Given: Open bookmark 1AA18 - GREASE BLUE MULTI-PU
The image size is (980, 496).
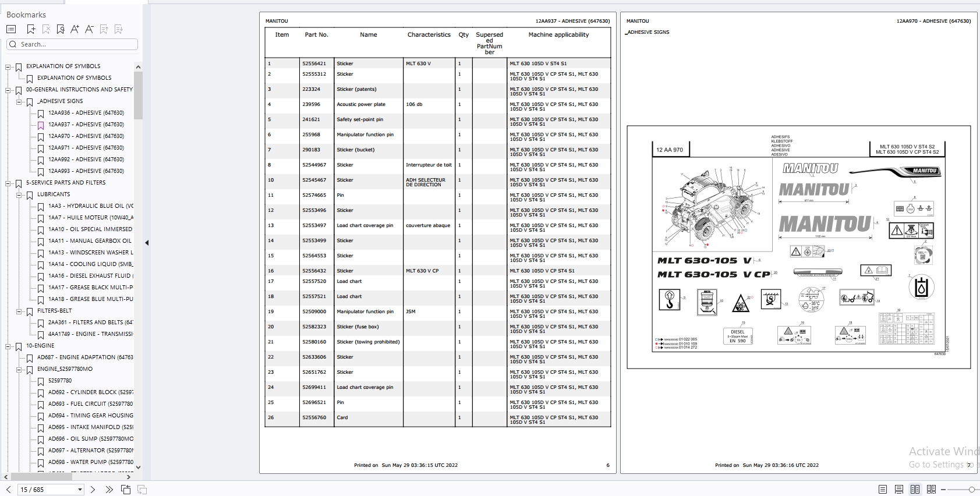Looking at the screenshot, I should (91, 299).
